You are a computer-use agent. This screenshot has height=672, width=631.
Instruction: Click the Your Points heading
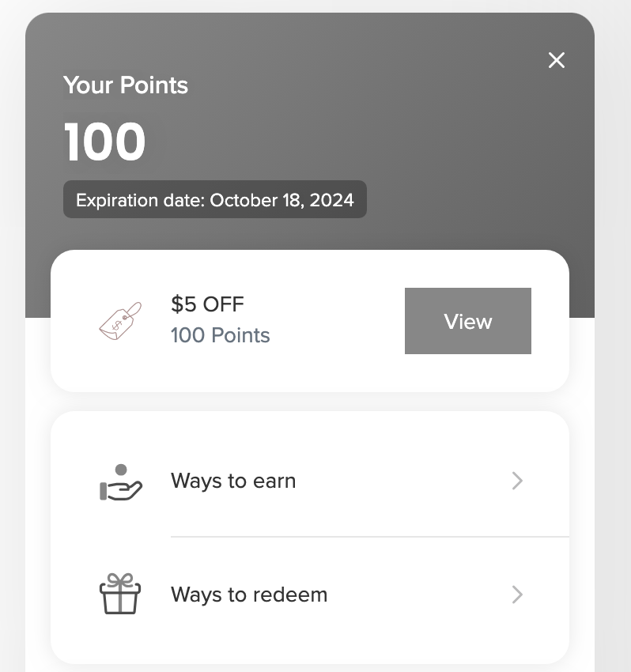(126, 85)
